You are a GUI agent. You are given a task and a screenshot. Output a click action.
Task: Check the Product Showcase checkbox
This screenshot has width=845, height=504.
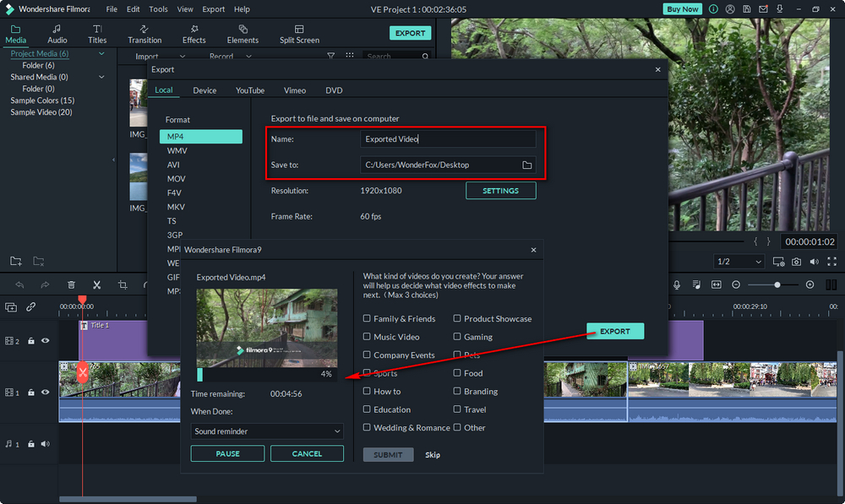coord(457,318)
